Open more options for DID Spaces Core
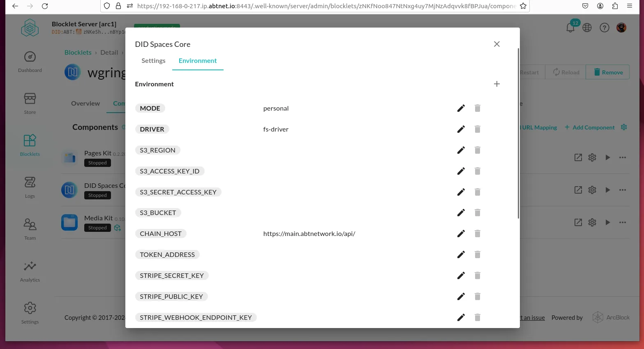This screenshot has width=644, height=349. 623,190
